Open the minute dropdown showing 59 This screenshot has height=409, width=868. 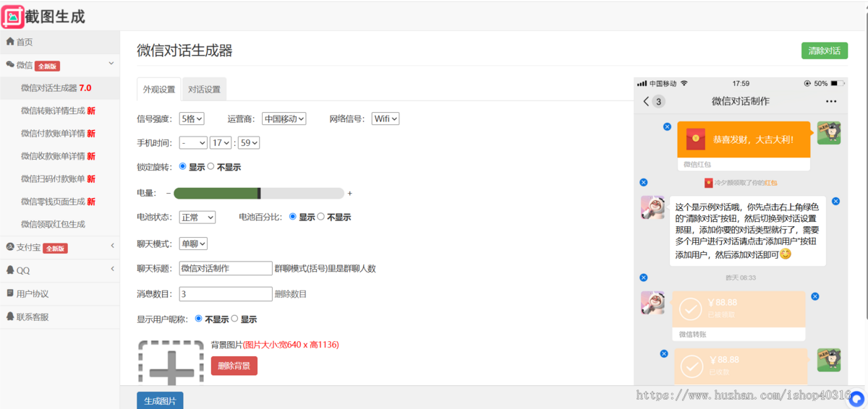tap(249, 143)
